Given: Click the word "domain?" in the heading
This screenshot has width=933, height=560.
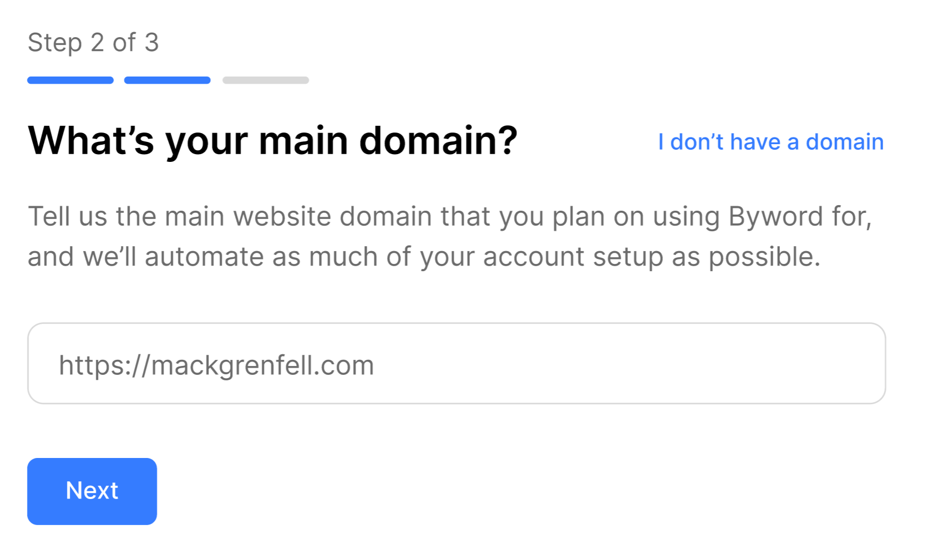Looking at the screenshot, I should coord(438,141).
